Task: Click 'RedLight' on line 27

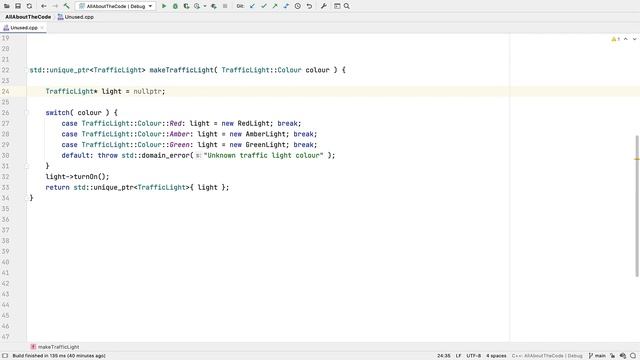Action: (253, 123)
